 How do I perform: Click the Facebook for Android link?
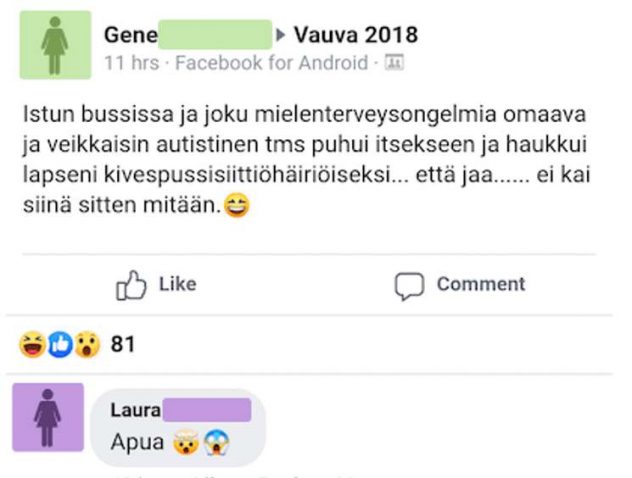272,63
